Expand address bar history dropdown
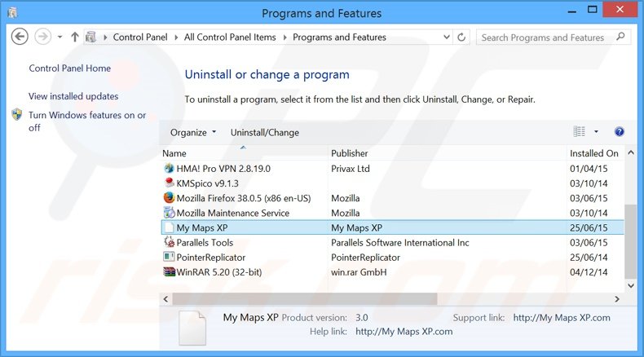 click(x=447, y=37)
